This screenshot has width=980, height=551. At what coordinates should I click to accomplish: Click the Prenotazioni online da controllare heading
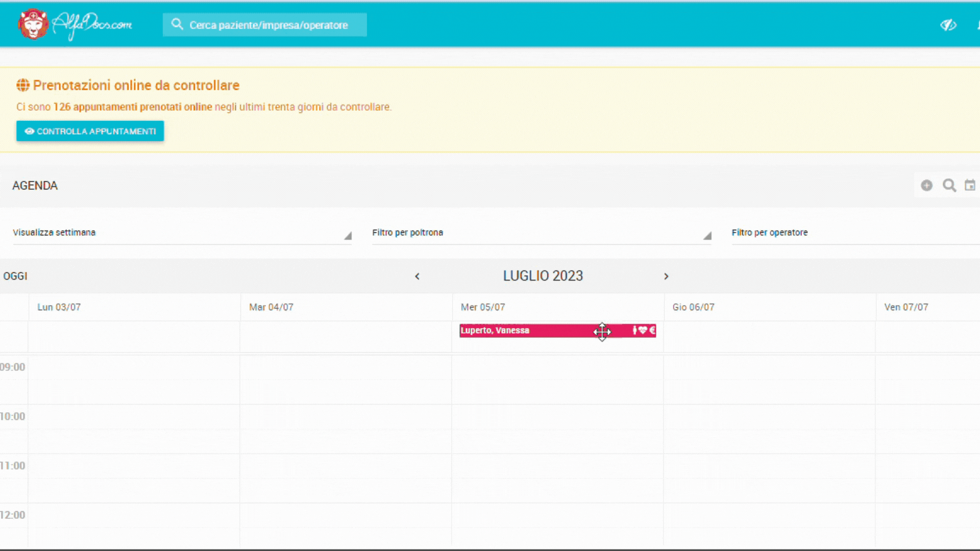(136, 85)
